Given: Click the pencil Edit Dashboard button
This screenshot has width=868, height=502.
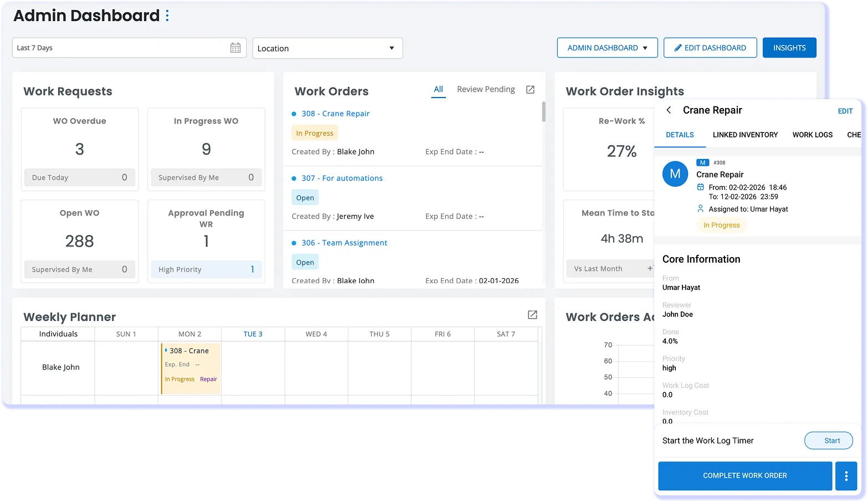Looking at the screenshot, I should [x=710, y=48].
